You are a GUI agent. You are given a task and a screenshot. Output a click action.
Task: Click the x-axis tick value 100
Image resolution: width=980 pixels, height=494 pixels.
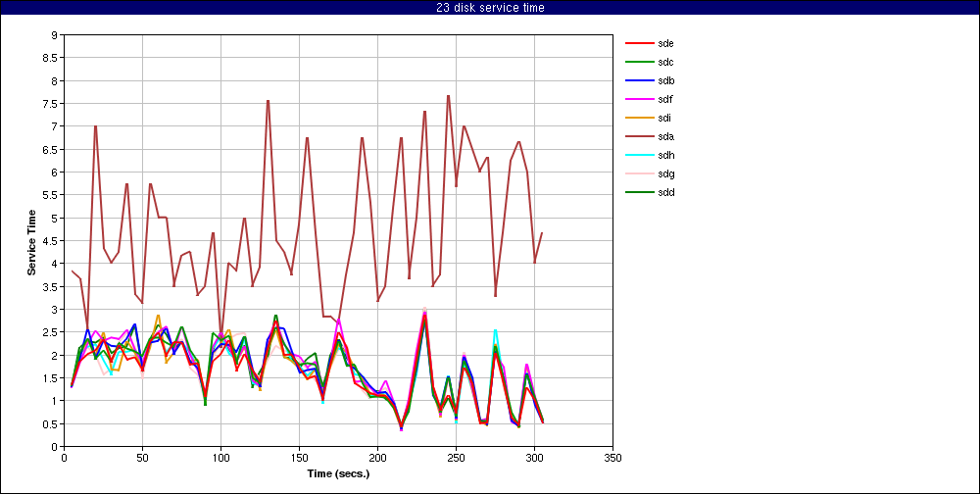tap(220, 458)
